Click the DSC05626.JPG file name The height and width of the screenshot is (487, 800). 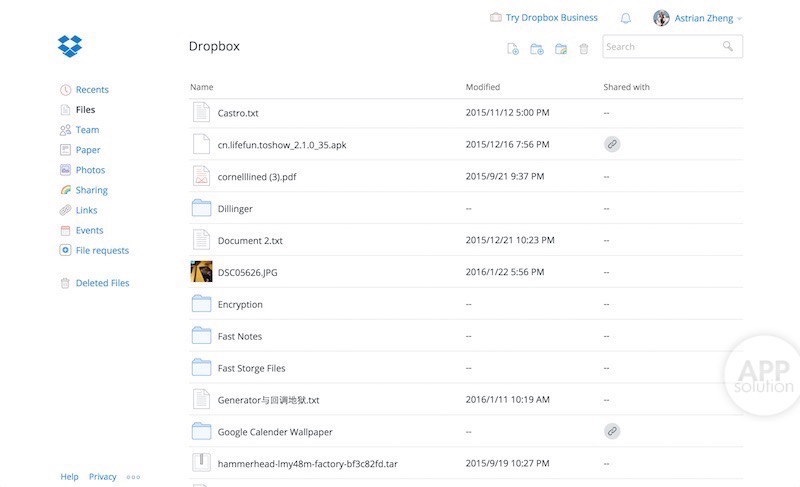[247, 273]
